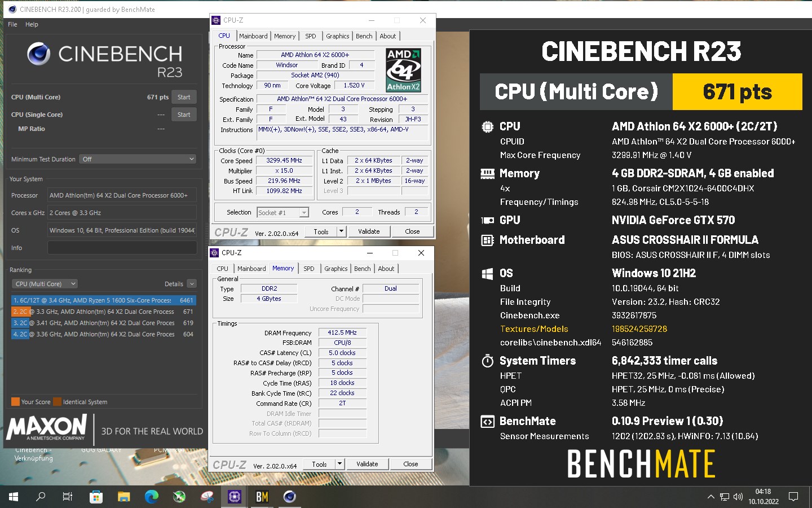812x508 pixels.
Task: Open Tools dropdown arrow in upper CPU-Z
Action: coord(341,231)
